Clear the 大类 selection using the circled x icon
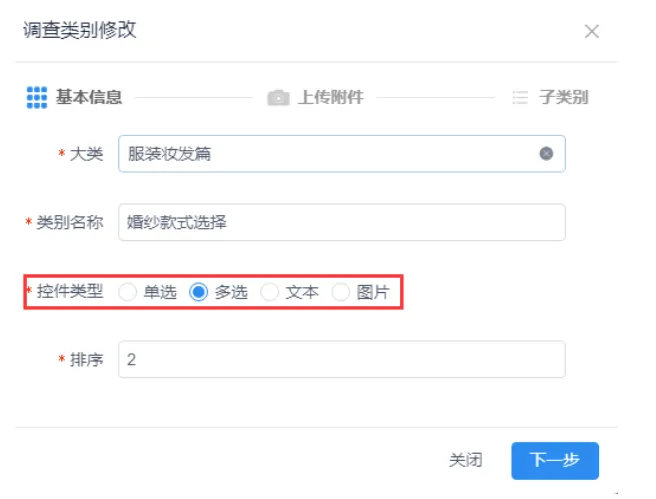 (x=546, y=154)
